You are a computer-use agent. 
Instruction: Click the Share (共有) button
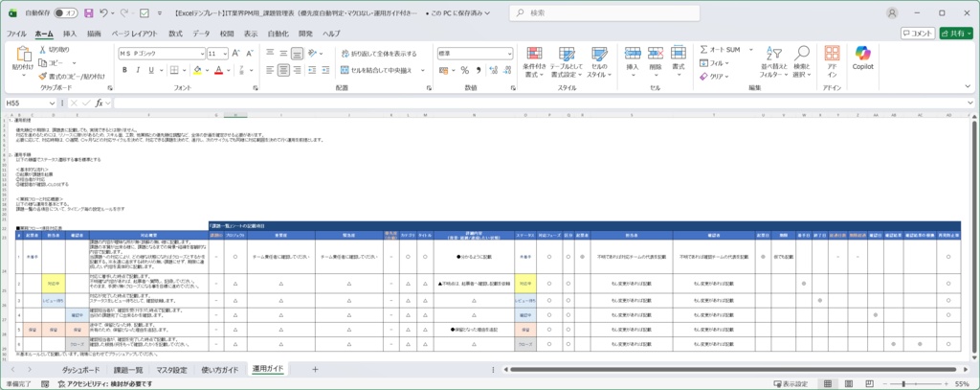pos(956,34)
